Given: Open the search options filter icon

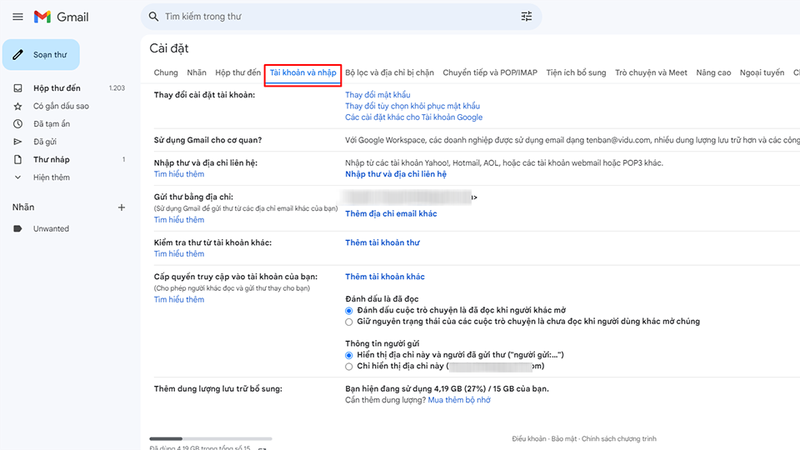Looking at the screenshot, I should click(x=527, y=17).
